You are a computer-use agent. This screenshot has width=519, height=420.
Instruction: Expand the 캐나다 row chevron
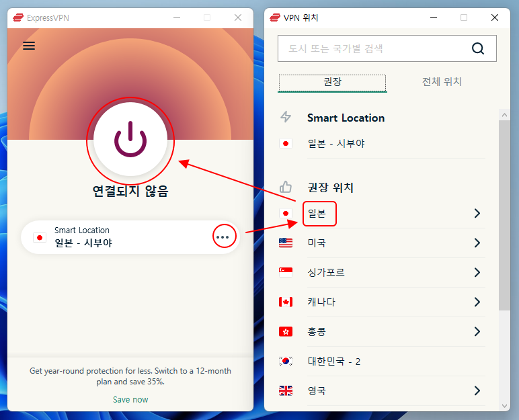(477, 302)
